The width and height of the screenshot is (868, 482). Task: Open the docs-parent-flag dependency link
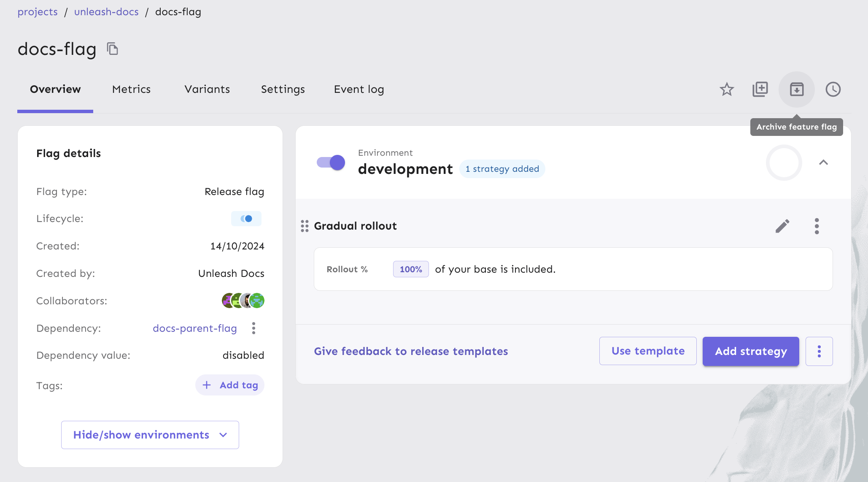coord(195,328)
